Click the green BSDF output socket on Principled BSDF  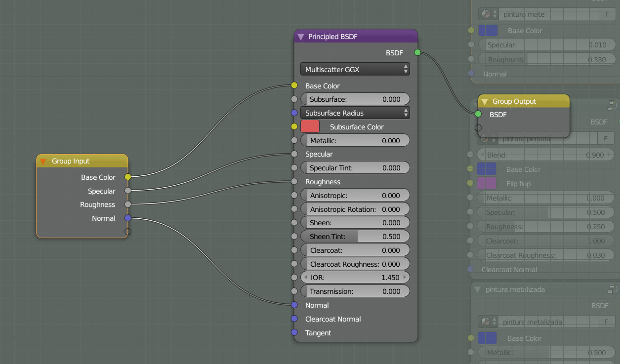[417, 52]
